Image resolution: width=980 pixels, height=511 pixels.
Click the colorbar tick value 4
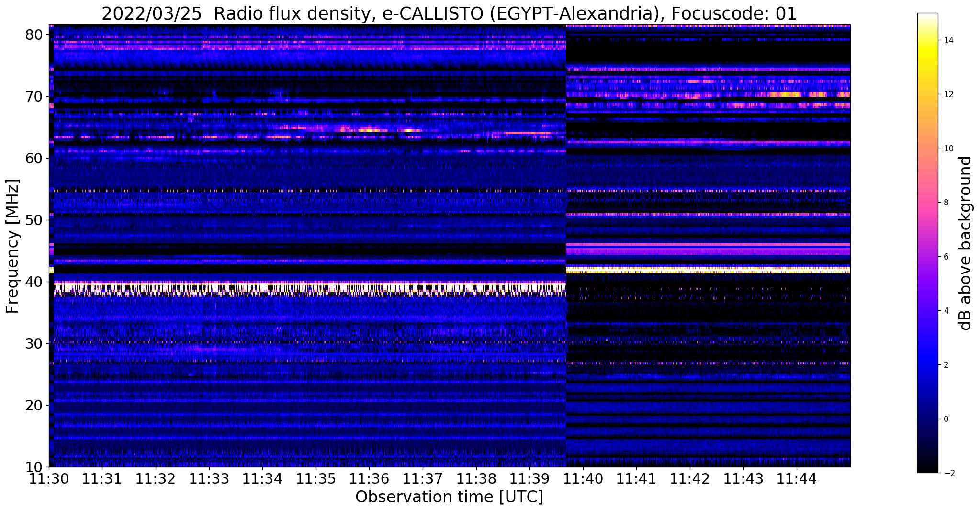946,311
